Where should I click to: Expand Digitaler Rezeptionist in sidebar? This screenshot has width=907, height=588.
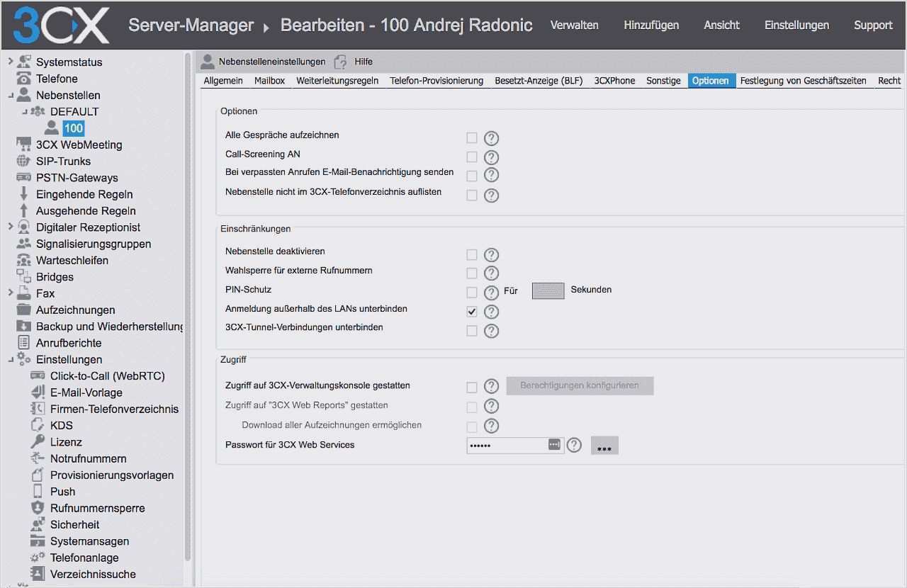pos(10,227)
